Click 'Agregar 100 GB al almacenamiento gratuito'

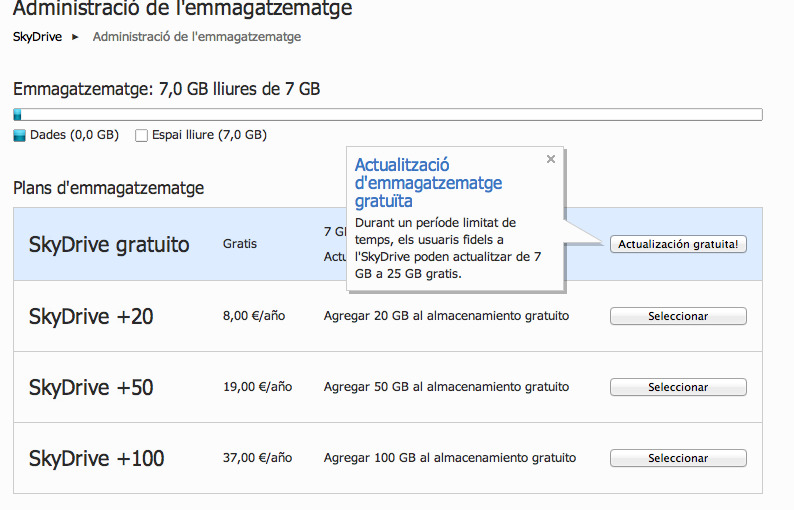pyautogui.click(x=450, y=458)
